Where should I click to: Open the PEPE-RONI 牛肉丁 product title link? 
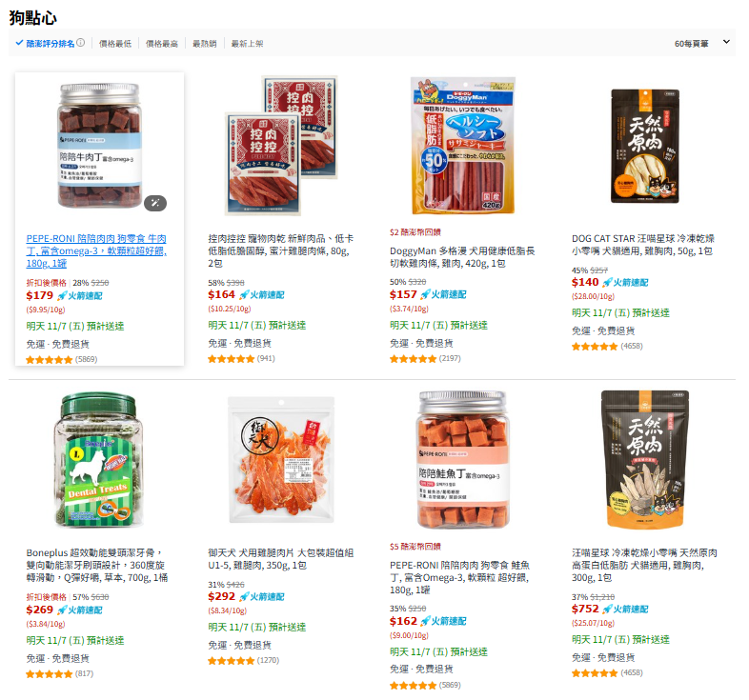coord(96,250)
